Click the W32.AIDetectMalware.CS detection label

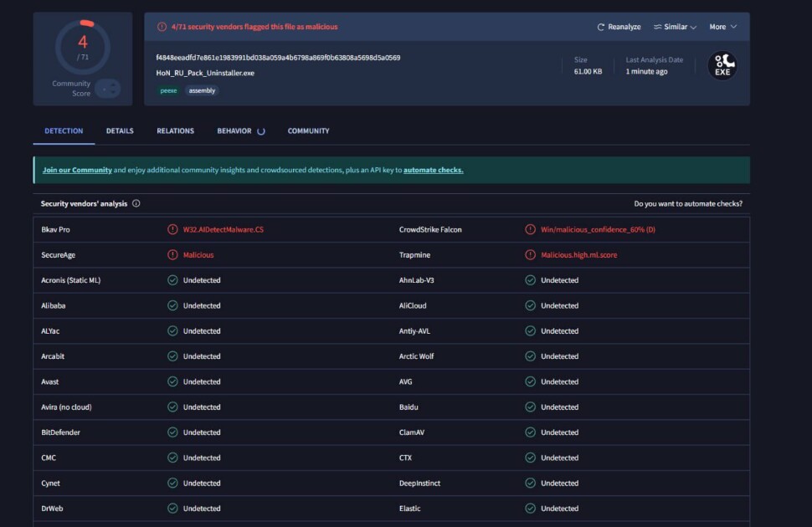pyautogui.click(x=224, y=229)
